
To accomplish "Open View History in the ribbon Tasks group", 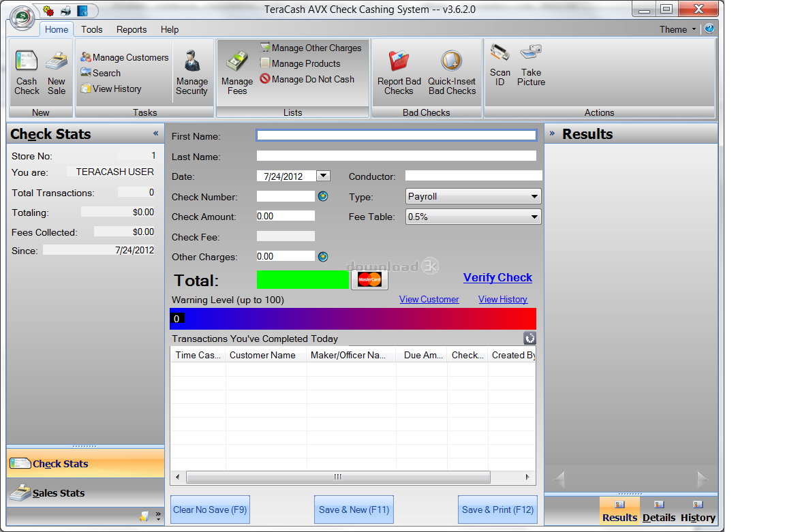I will (111, 89).
